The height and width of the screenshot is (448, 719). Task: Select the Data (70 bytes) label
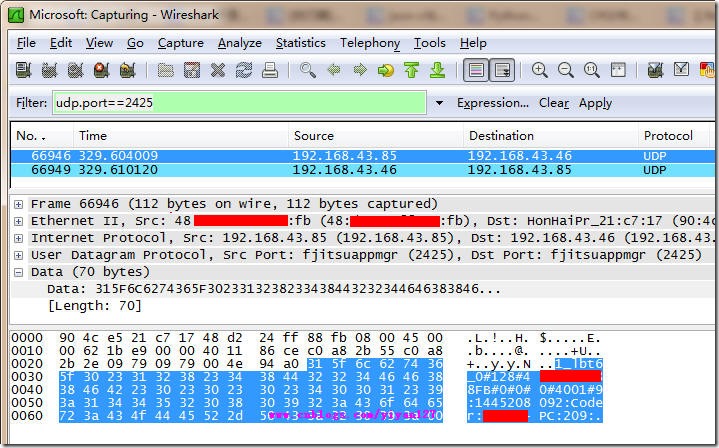pyautogui.click(x=90, y=272)
